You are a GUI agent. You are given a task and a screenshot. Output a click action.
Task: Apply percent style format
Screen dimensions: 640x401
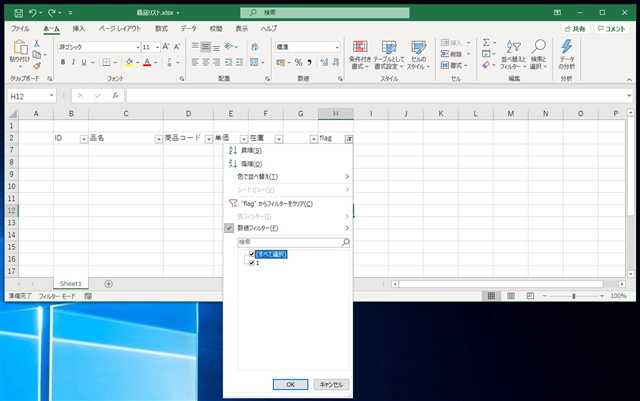[298, 62]
